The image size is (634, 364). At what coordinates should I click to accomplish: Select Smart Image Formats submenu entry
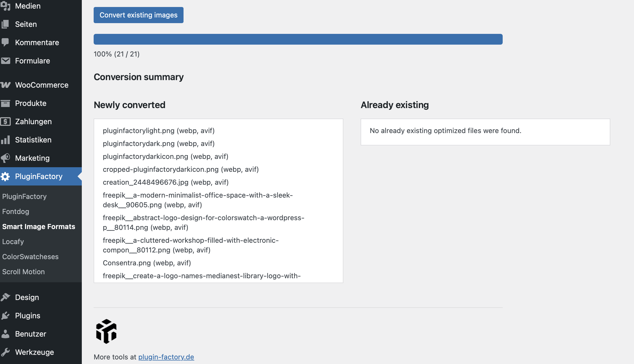coord(38,227)
